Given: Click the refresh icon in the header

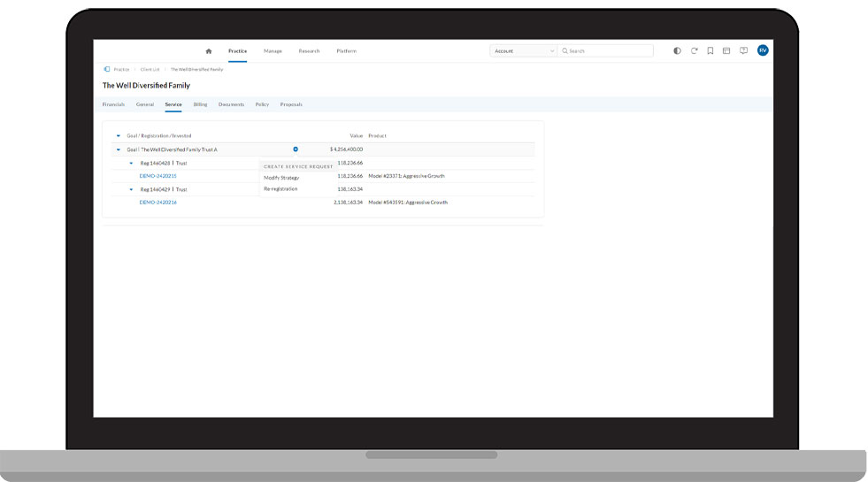Looking at the screenshot, I should pyautogui.click(x=694, y=51).
